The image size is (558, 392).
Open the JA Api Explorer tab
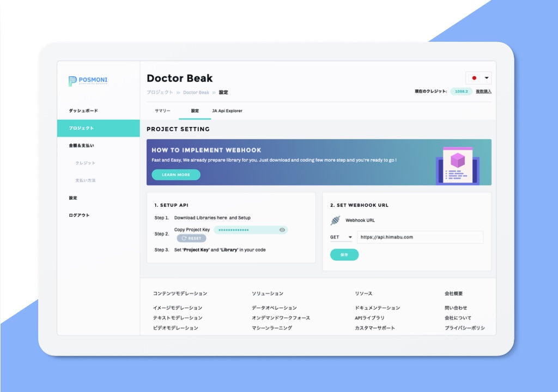tap(227, 111)
